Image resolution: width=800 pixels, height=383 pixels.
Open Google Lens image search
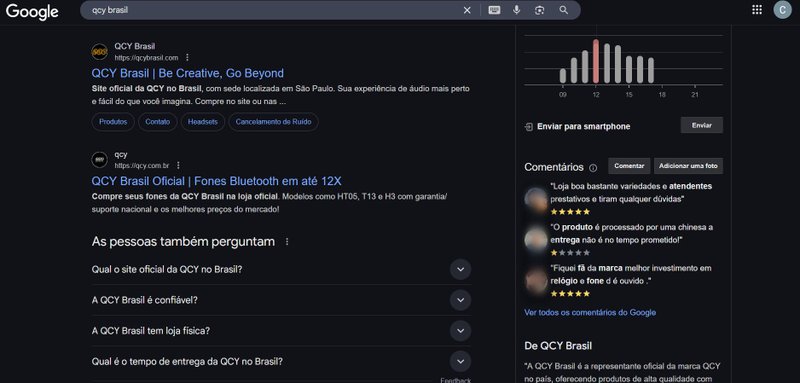point(539,10)
